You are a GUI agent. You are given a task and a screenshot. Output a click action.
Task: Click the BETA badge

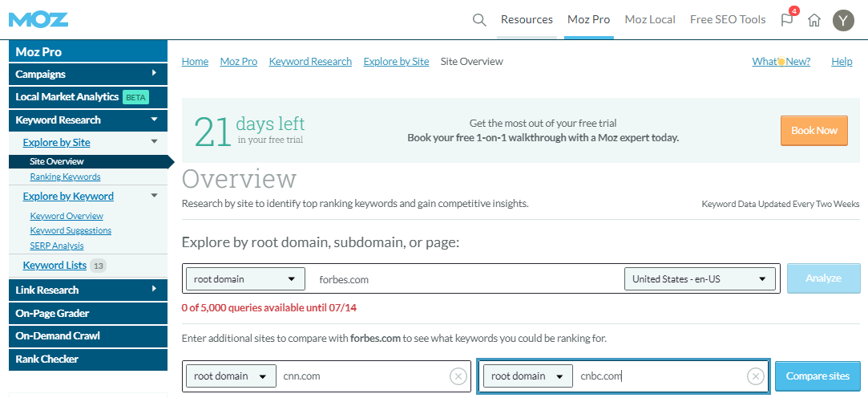coord(135,97)
